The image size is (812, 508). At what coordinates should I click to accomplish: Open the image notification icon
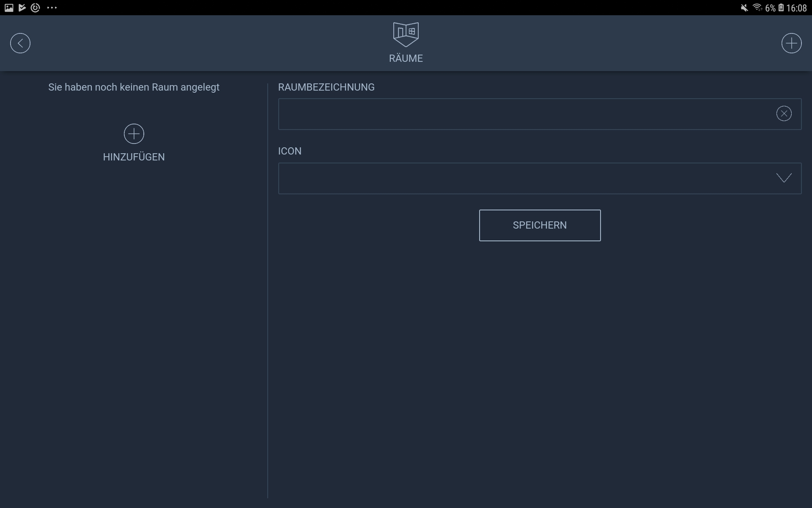point(9,8)
